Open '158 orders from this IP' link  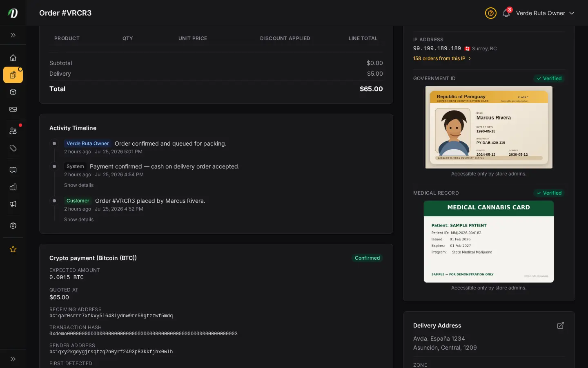442,58
